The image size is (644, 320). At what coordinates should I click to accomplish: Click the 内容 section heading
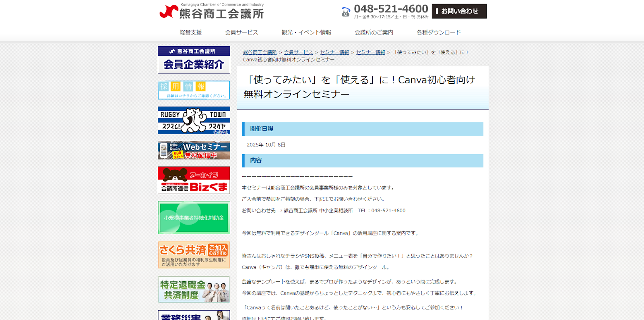tap(363, 161)
